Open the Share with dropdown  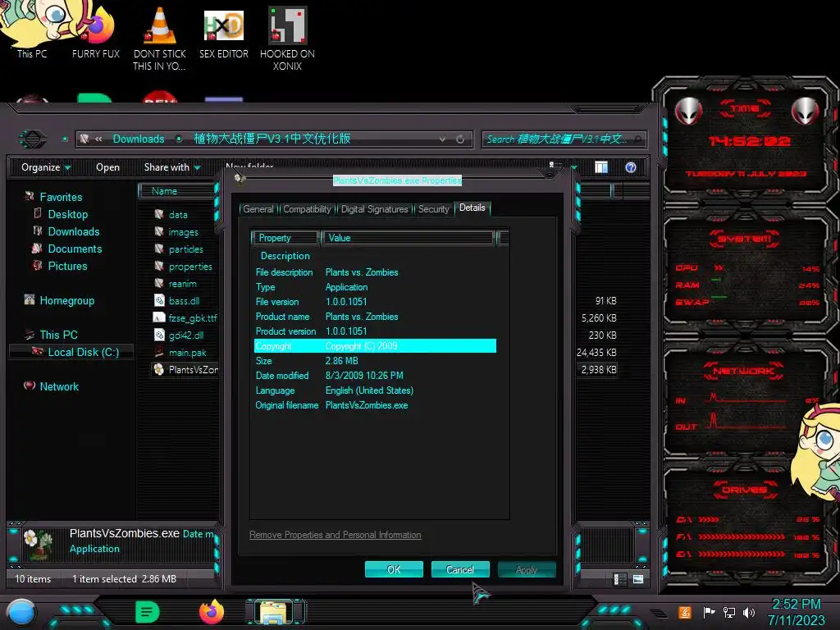[172, 167]
